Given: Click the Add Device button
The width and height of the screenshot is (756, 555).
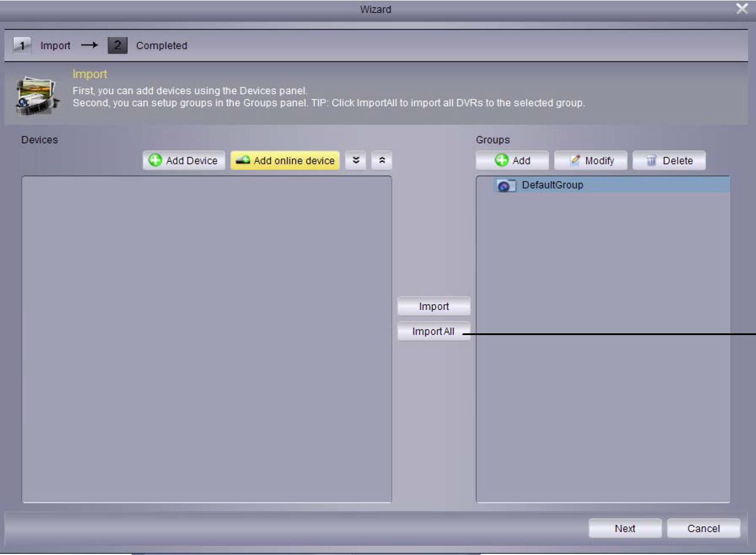Looking at the screenshot, I should point(184,161).
